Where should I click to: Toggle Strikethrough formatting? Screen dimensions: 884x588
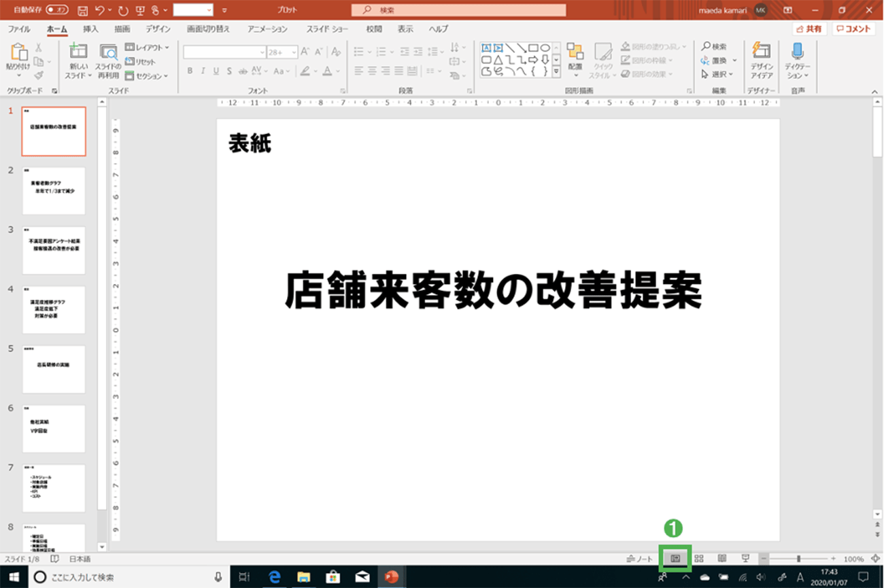243,71
